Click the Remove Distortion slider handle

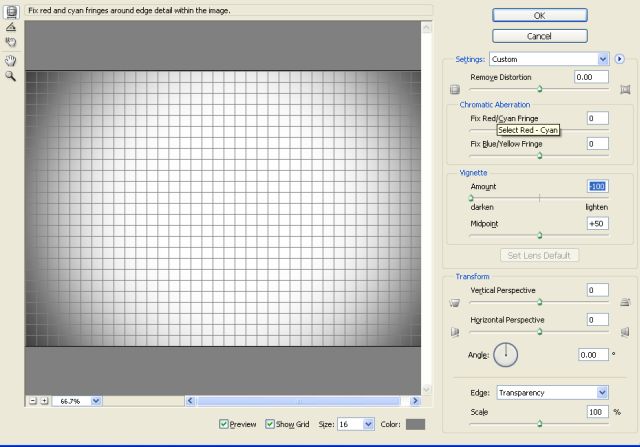(540, 89)
